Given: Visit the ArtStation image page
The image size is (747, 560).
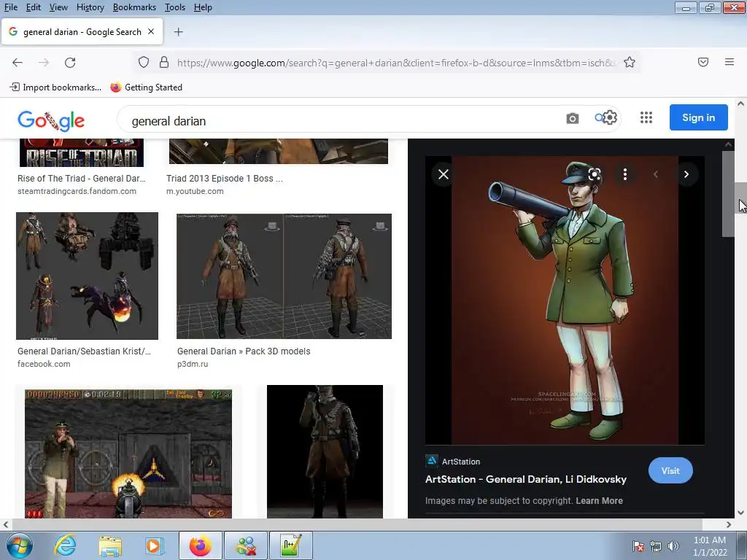Looking at the screenshot, I should [x=670, y=470].
